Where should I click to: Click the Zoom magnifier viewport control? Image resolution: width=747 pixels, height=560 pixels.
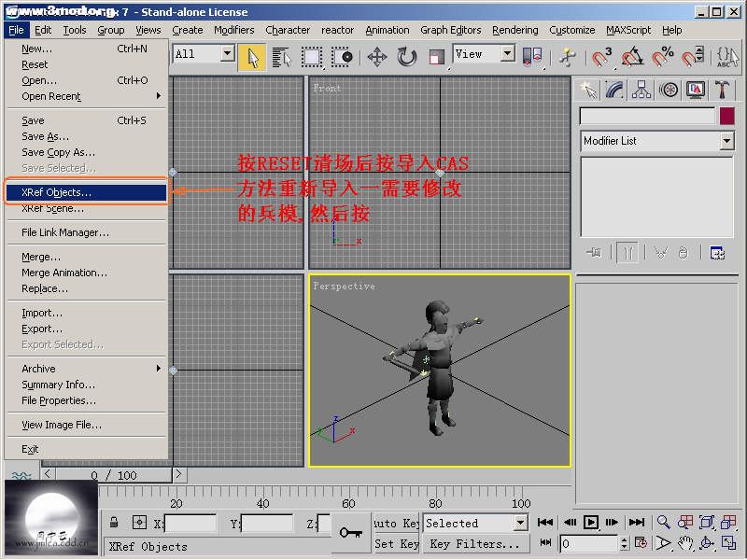(663, 523)
